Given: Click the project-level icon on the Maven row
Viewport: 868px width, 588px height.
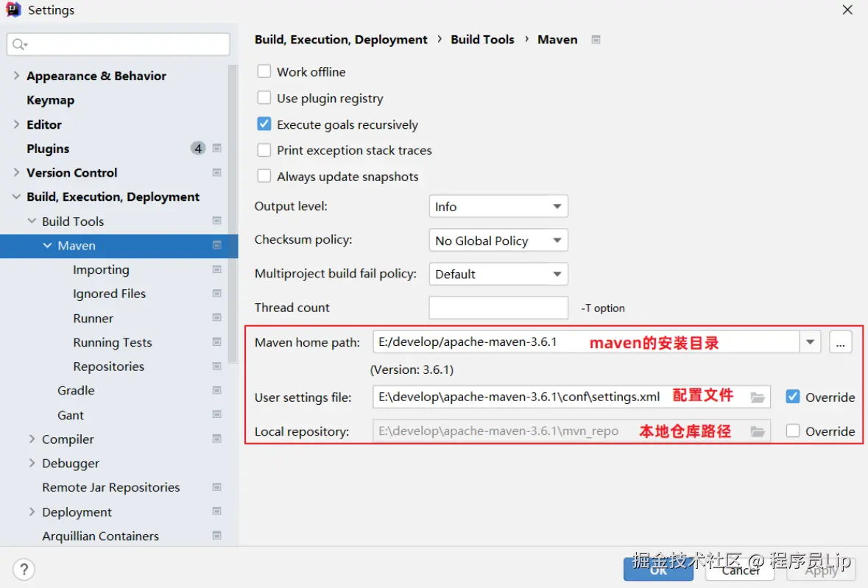Looking at the screenshot, I should tap(217, 245).
